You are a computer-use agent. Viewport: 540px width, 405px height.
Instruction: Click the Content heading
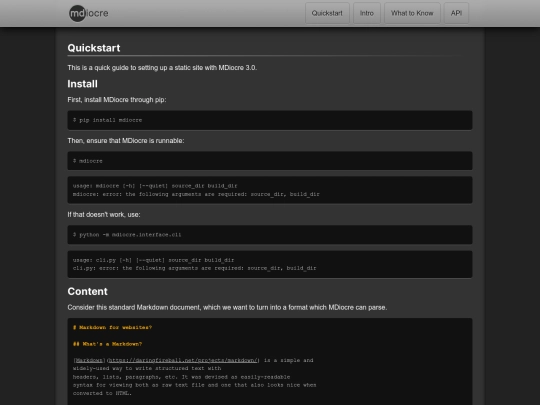pos(87,291)
